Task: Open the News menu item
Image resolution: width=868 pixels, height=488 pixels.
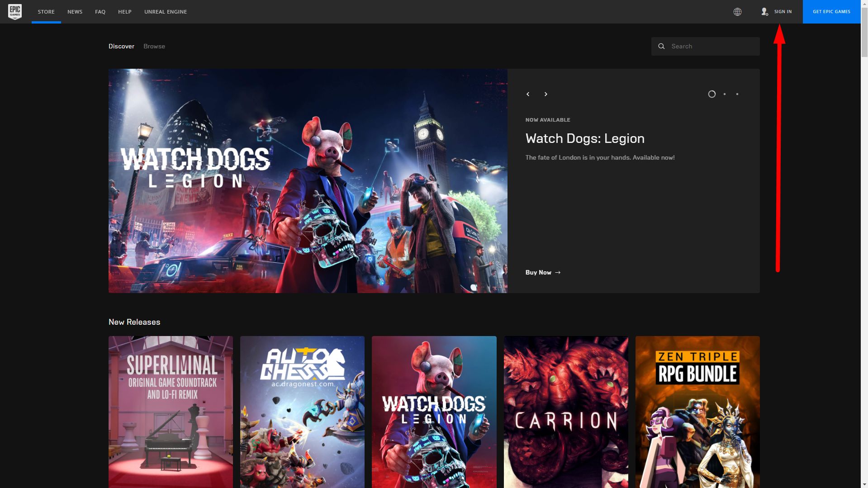Action: [75, 12]
